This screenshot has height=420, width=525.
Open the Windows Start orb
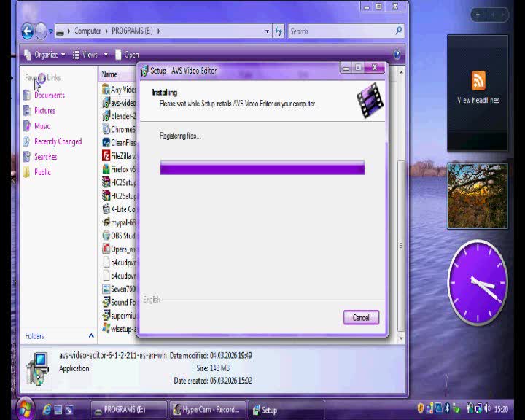tap(24, 408)
